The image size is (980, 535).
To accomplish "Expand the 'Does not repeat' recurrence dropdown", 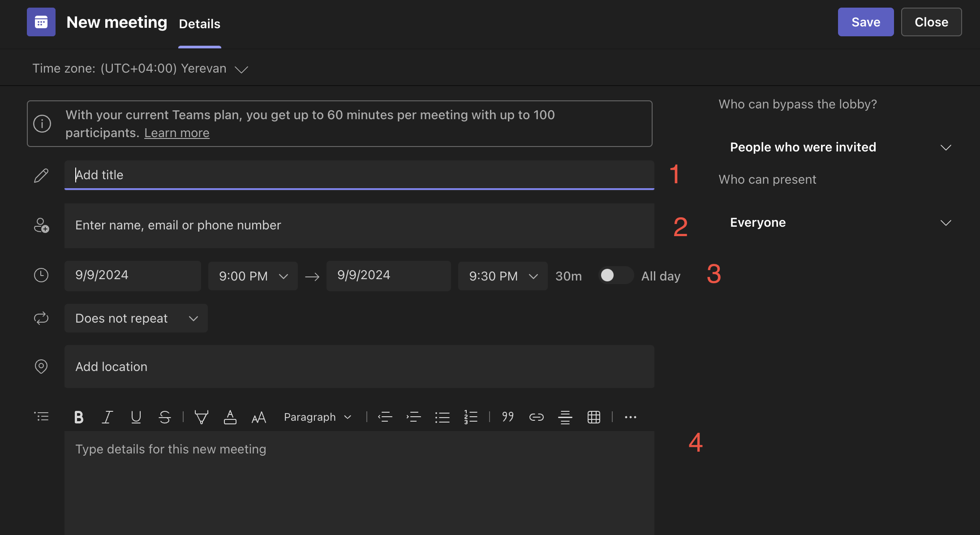I will (136, 318).
